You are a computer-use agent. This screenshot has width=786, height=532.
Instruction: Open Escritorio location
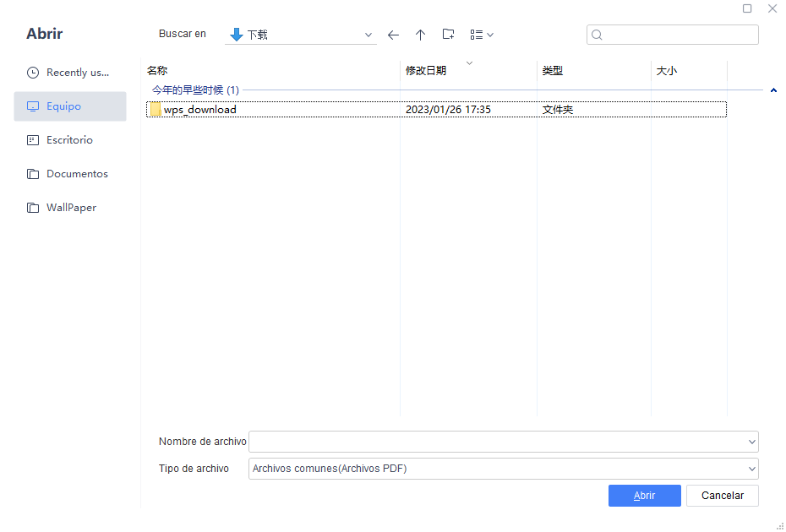point(70,140)
